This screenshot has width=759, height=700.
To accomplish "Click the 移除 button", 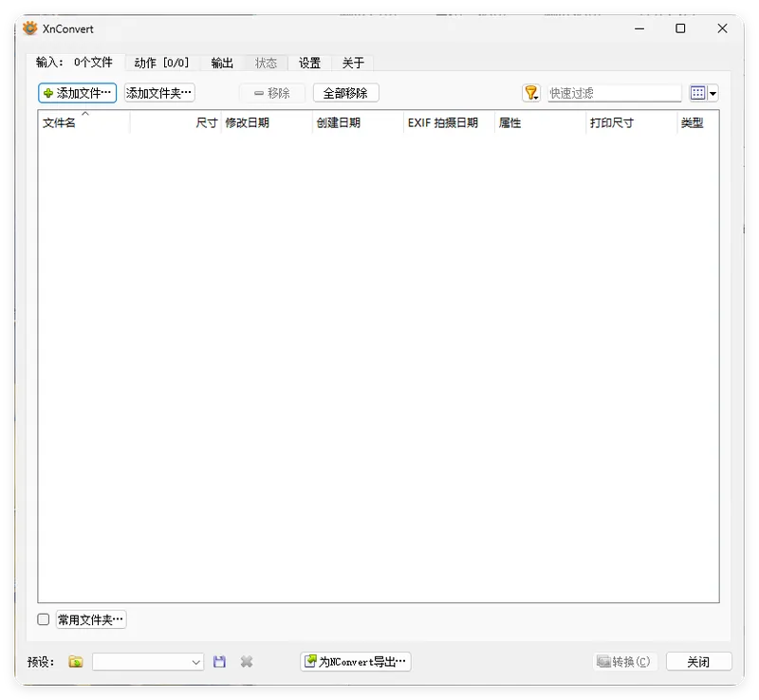I will point(272,93).
